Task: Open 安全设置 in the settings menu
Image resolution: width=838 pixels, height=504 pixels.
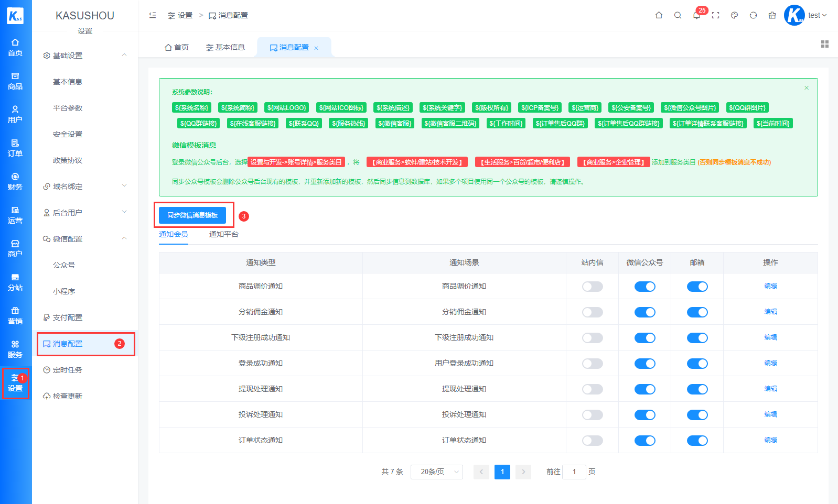Action: (68, 134)
